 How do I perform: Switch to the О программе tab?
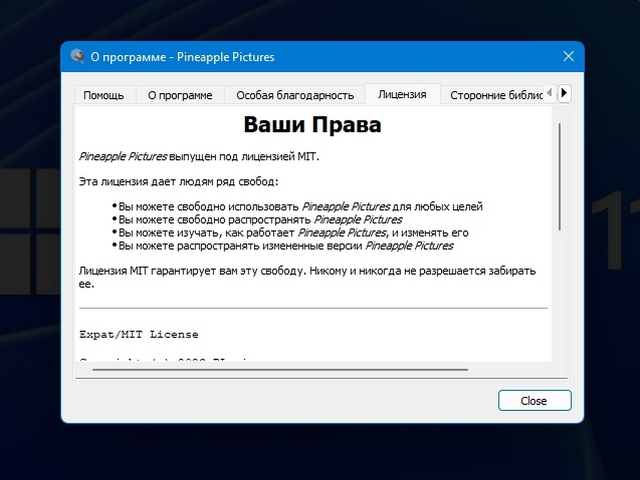[x=180, y=95]
